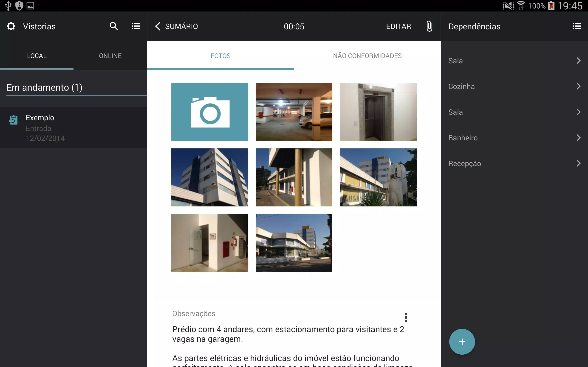Open the elevator door photo thumbnail
The width and height of the screenshot is (588, 367).
(378, 112)
